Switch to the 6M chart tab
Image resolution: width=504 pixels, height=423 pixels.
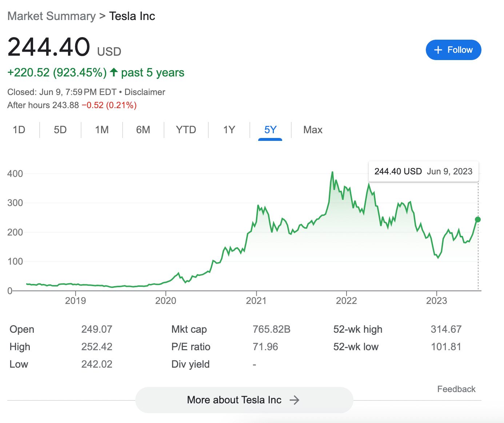point(143,130)
